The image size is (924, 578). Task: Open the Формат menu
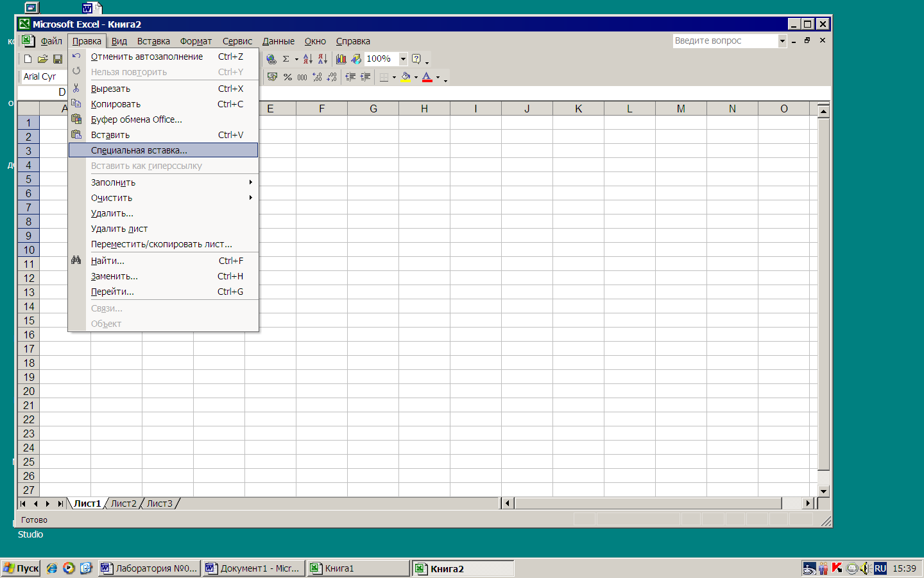(196, 41)
